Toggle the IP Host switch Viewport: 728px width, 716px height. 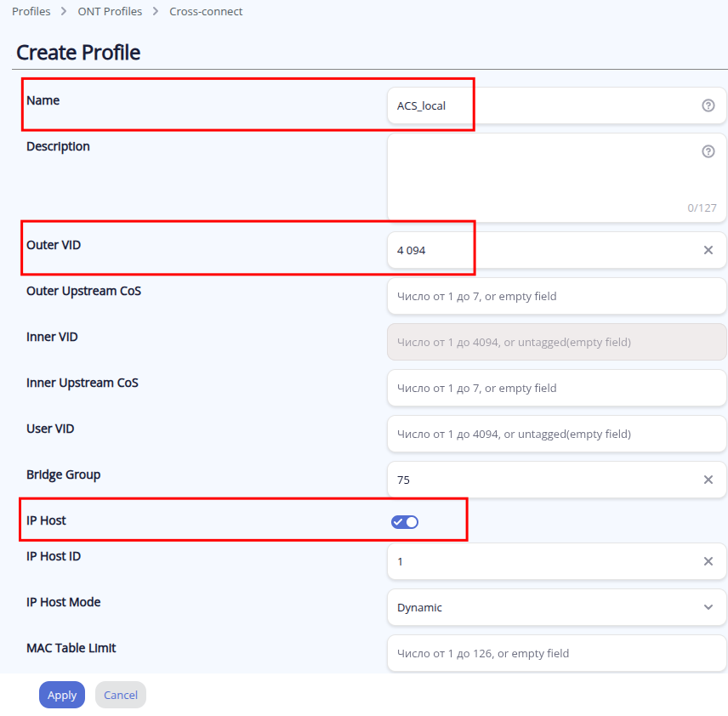pos(405,522)
